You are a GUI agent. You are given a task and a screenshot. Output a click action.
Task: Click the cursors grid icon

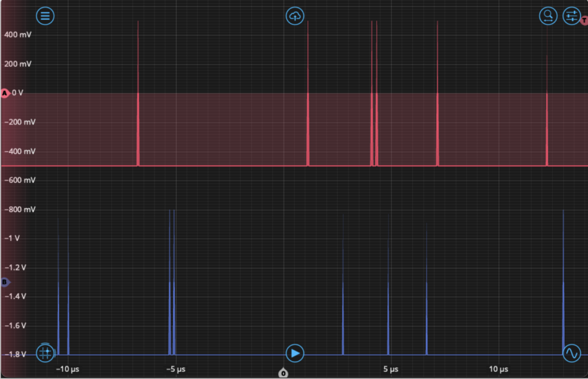click(x=45, y=353)
